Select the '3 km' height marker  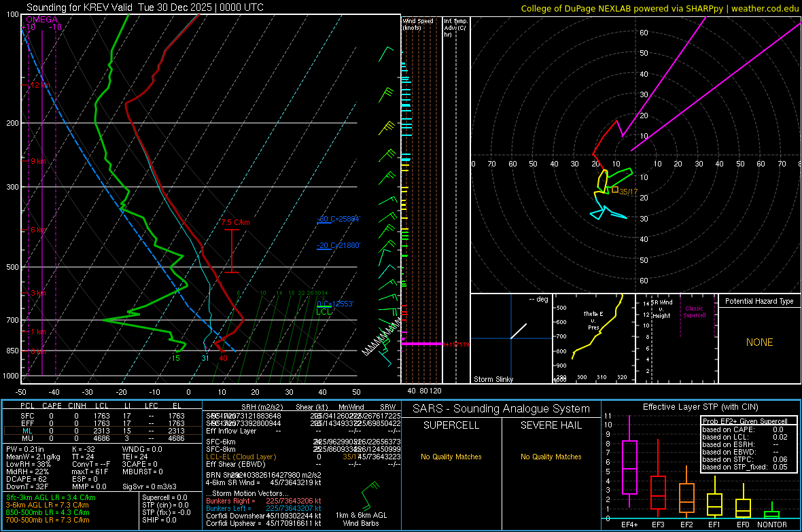click(38, 293)
